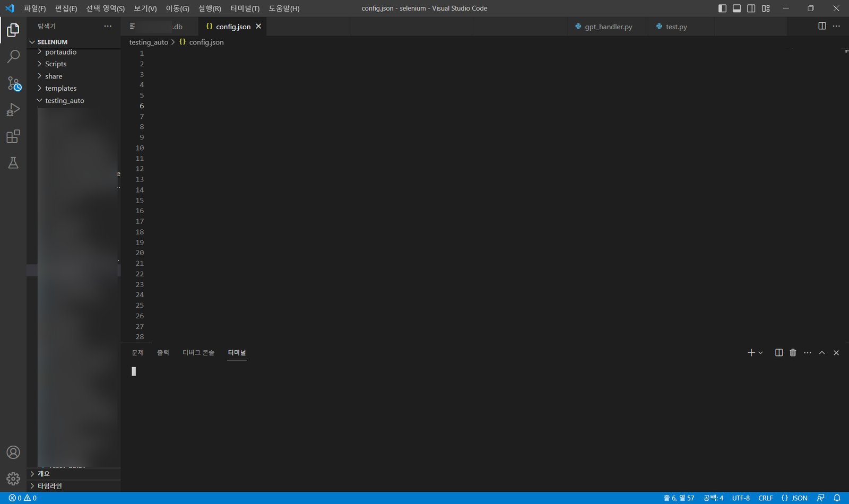Create a new terminal with plus icon
Image resolution: width=849 pixels, height=504 pixels.
point(751,353)
